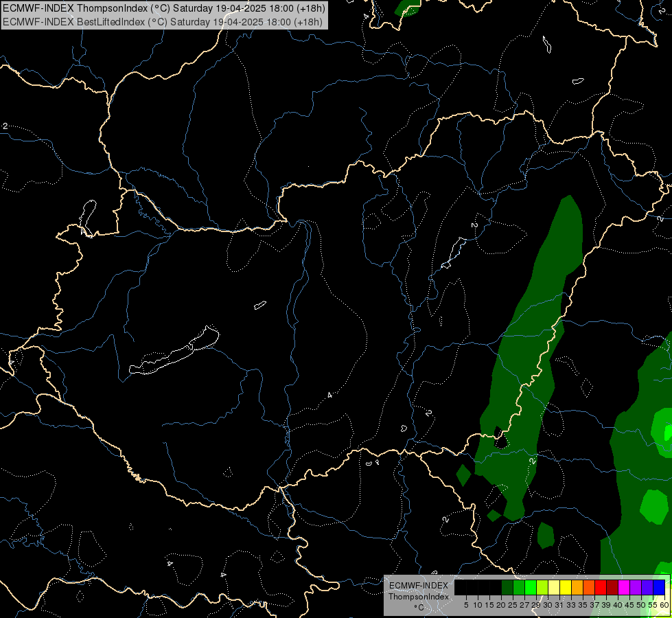Click the legend tick value '29'
The height and width of the screenshot is (618, 672).
(537, 605)
